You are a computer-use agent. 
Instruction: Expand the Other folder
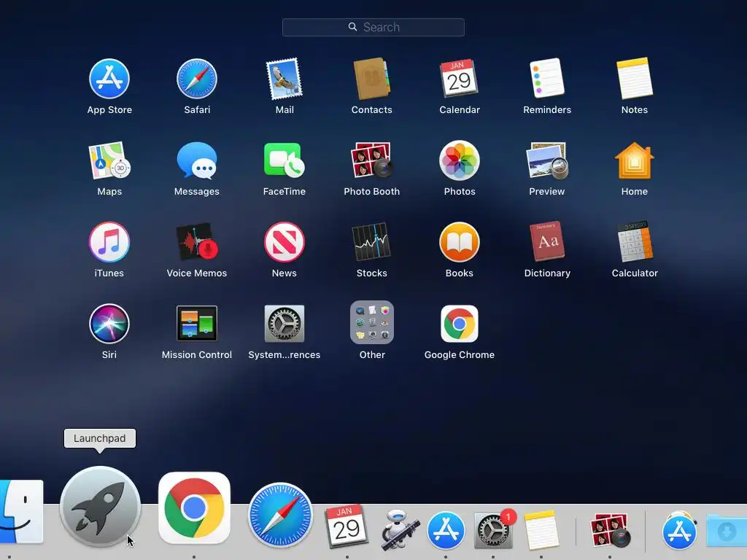371,322
